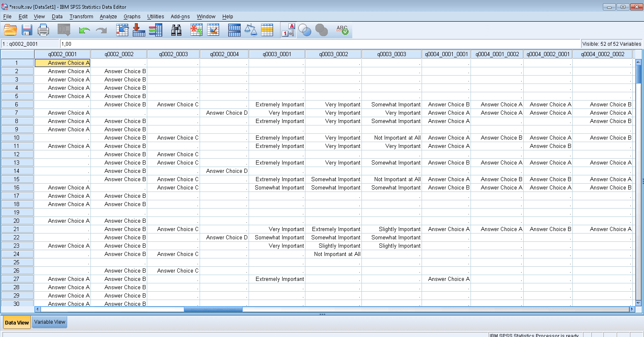
Task: Click the Find binoculars icon
Action: click(x=176, y=30)
